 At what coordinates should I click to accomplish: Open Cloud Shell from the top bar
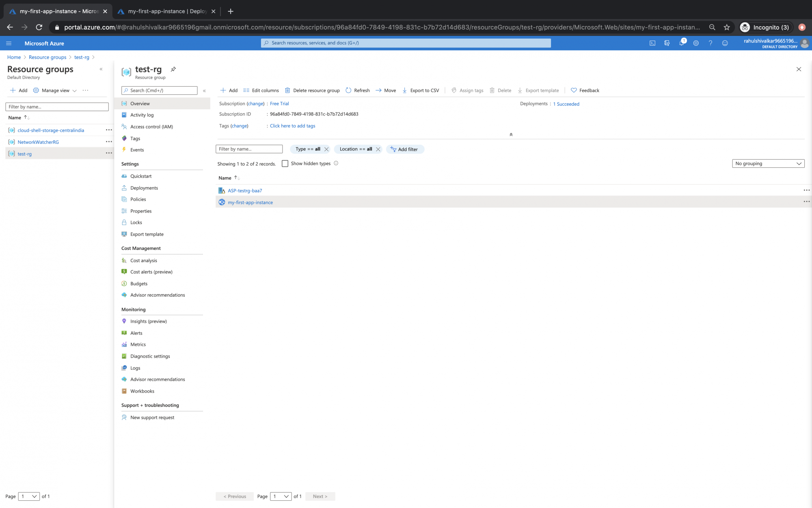click(652, 43)
